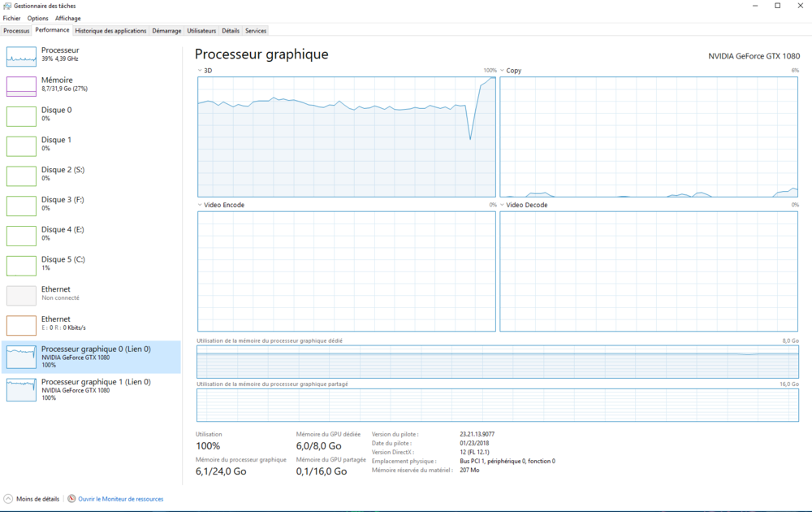
Task: Open the Options menu
Action: [x=37, y=18]
